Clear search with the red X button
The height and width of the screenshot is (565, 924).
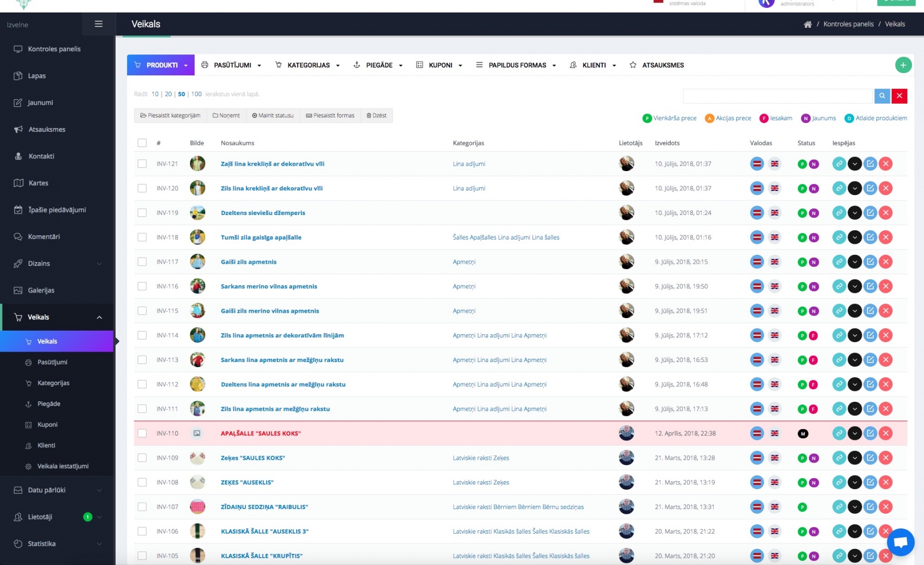pyautogui.click(x=899, y=96)
